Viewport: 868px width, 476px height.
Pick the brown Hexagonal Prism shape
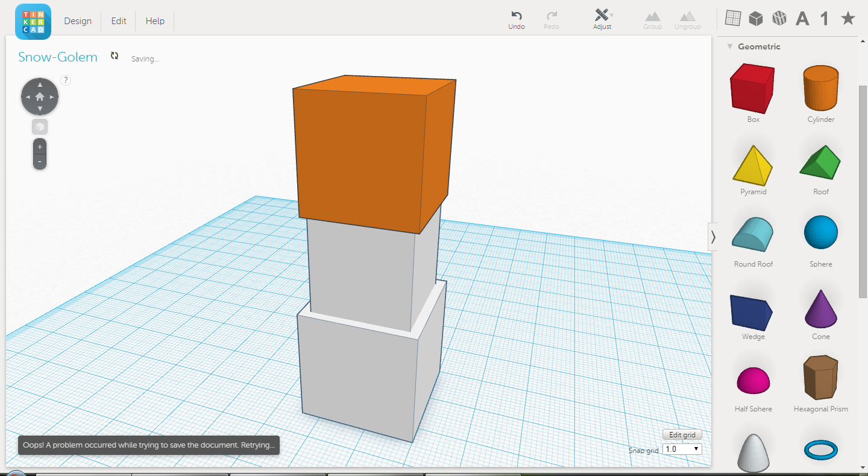821,377
